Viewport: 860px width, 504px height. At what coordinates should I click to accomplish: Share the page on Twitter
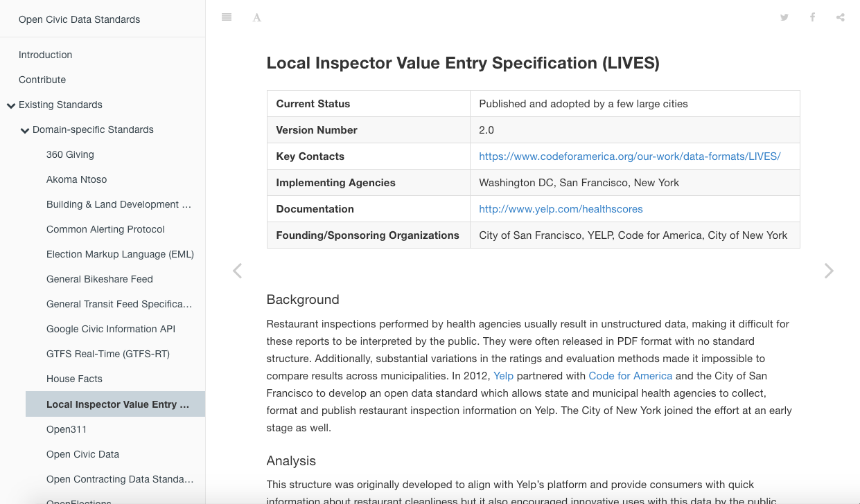[784, 17]
